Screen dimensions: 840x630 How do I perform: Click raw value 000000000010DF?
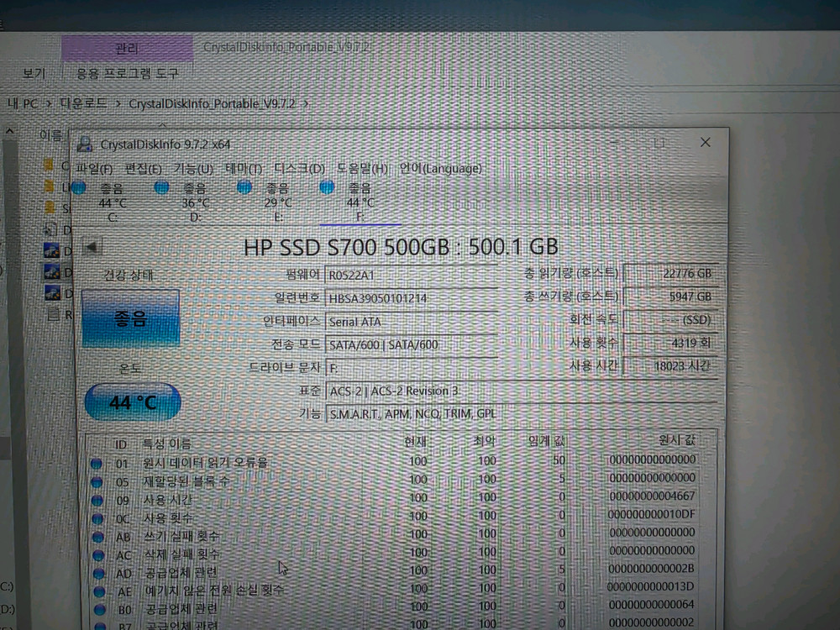click(652, 514)
